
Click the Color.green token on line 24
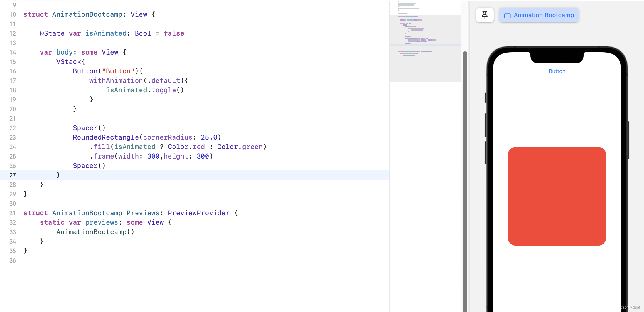click(240, 147)
